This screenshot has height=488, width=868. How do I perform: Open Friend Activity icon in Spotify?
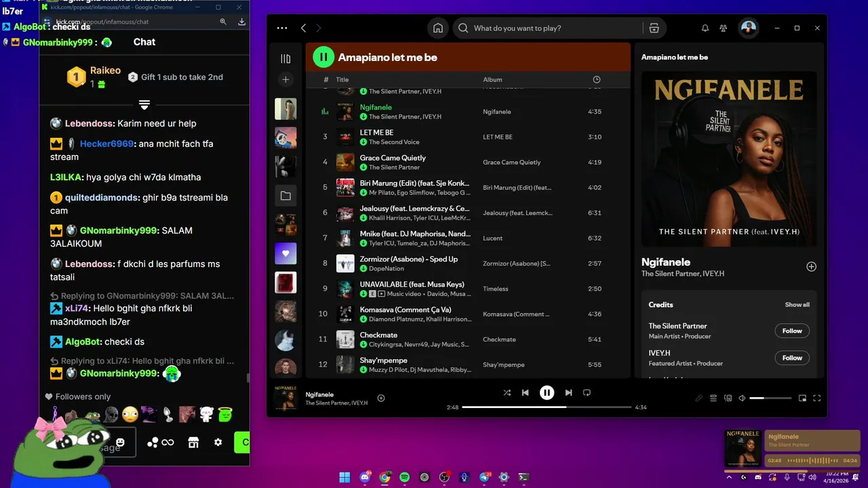pos(724,28)
